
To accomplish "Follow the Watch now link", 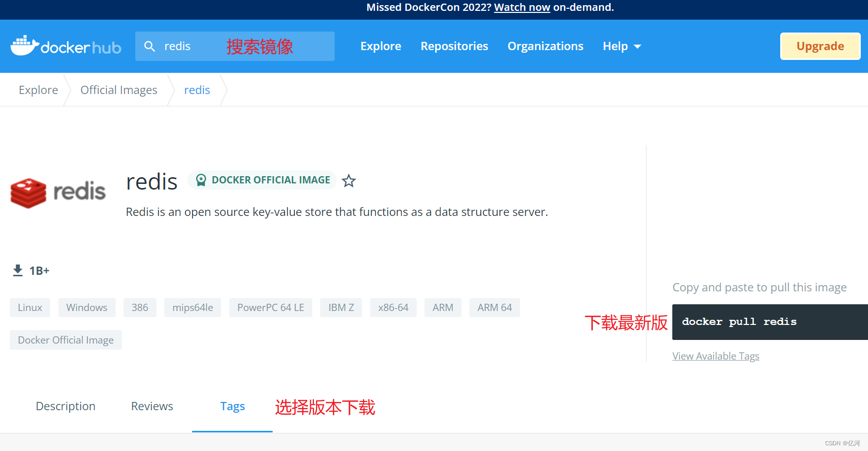I will [522, 7].
